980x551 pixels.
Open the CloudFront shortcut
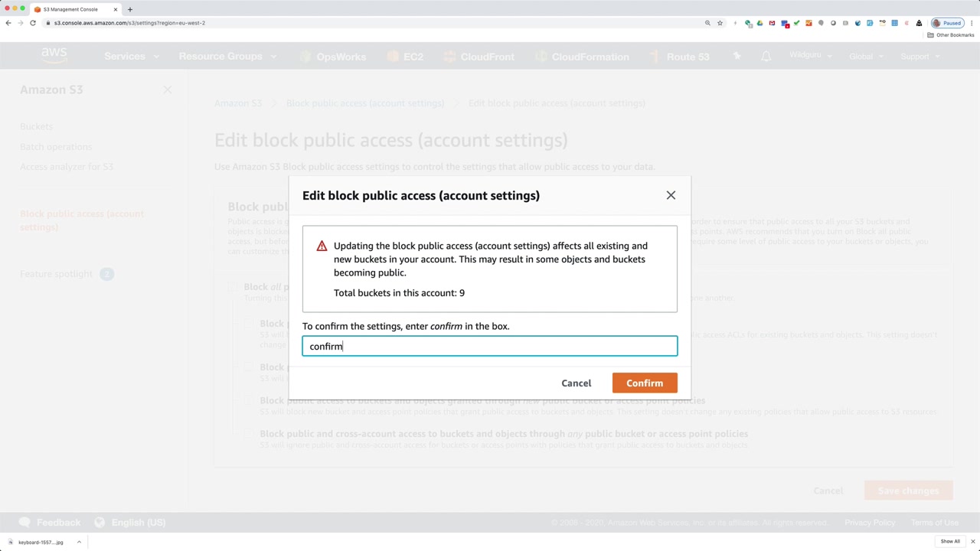(x=479, y=57)
